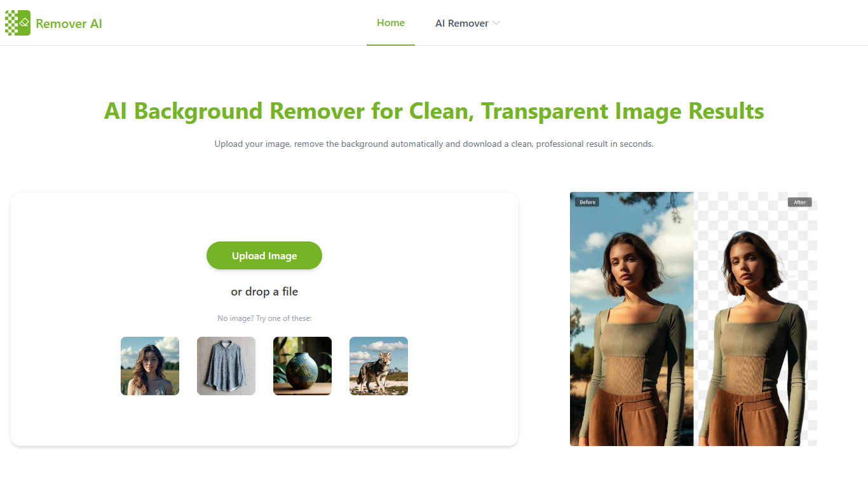Screen dimensions: 868x488
Task: Click the 'or drop a file' area
Action: pyautogui.click(x=264, y=291)
